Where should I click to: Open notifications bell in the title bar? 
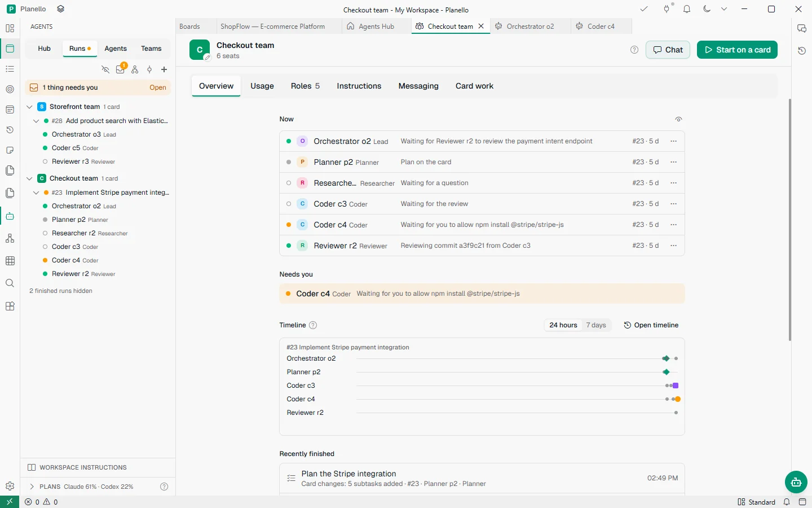coord(687,9)
